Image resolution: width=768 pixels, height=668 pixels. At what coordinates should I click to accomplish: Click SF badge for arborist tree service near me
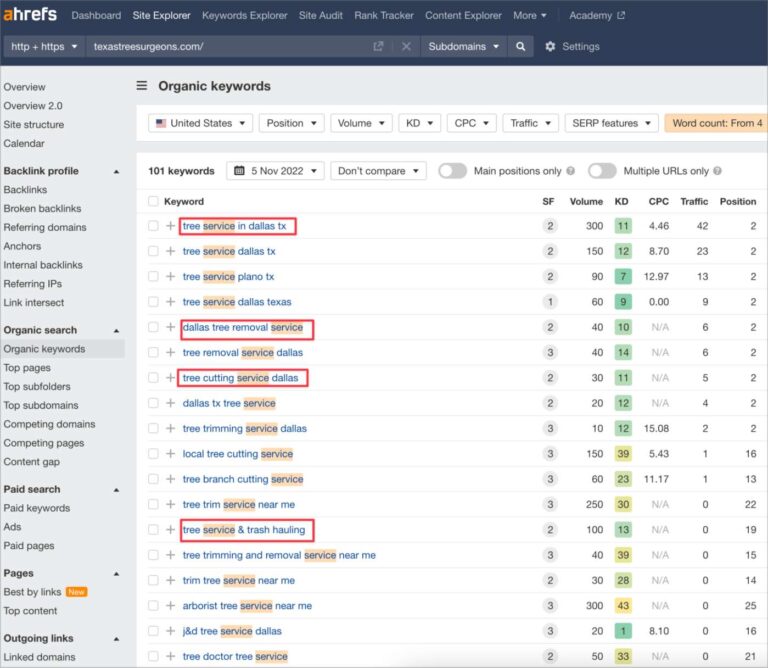click(x=550, y=606)
